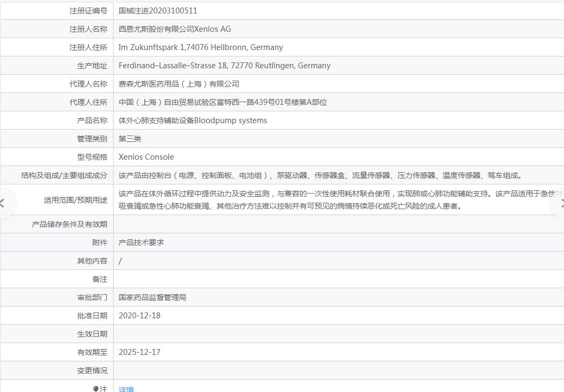Select production address Ferdinand-Lassalle-Strasse 18
Image resolution: width=564 pixels, height=392 pixels.
[x=173, y=66]
